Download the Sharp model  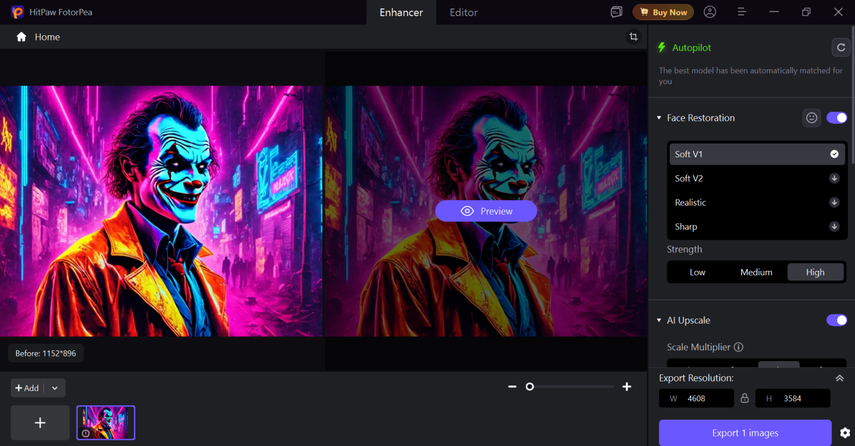pos(834,226)
